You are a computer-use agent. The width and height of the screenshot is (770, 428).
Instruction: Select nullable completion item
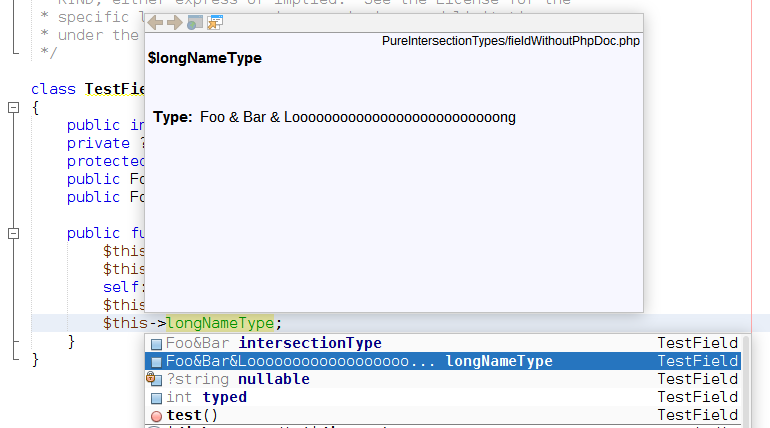coord(443,379)
